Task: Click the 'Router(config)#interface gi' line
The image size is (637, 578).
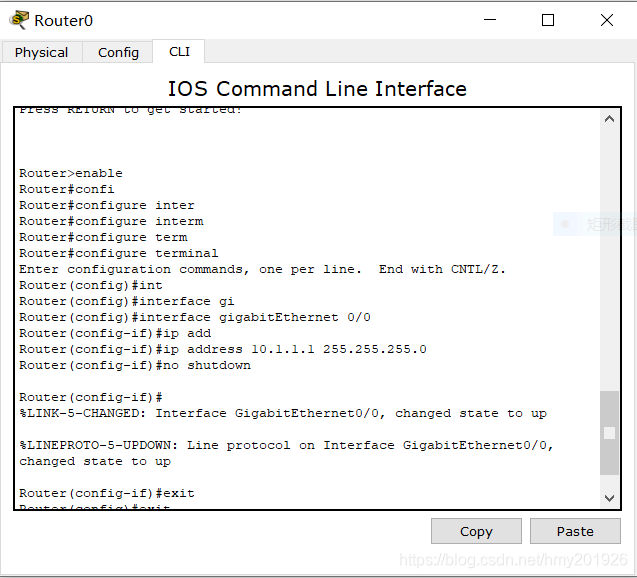Action: (127, 301)
